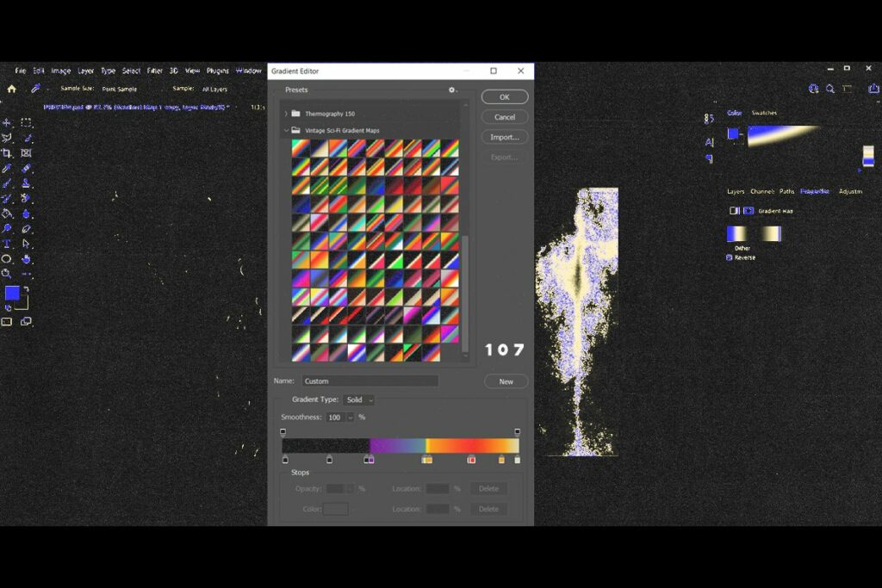Image resolution: width=882 pixels, height=588 pixels.
Task: Open the Filter menu
Action: click(x=155, y=70)
